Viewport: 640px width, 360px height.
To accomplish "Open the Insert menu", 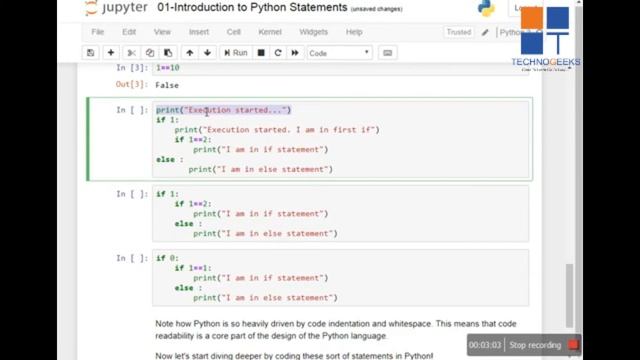I will (x=199, y=32).
